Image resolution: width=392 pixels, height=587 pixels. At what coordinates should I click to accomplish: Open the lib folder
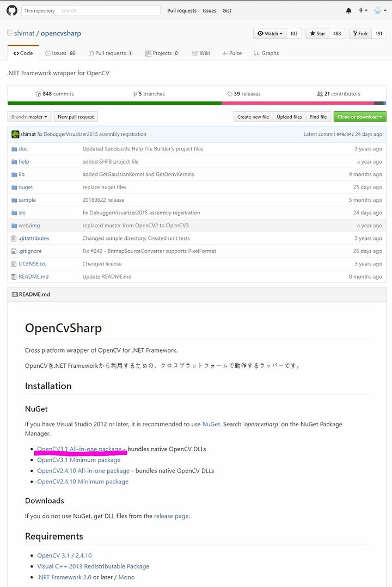22,174
